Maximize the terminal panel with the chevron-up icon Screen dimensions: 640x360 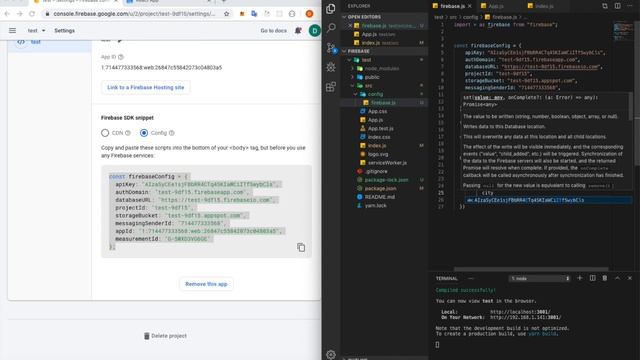tap(617, 278)
